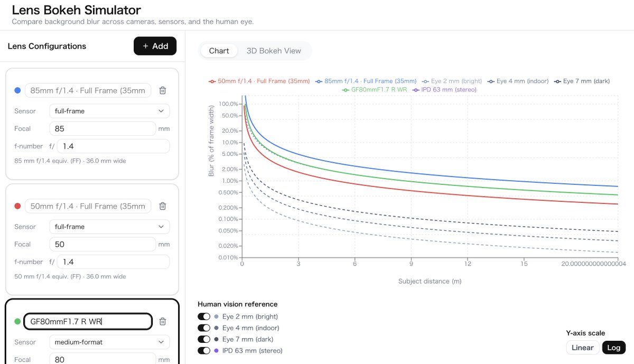This screenshot has height=364, width=634.
Task: Delete the 50mm f/1.4 lens configuration
Action: 163,206
